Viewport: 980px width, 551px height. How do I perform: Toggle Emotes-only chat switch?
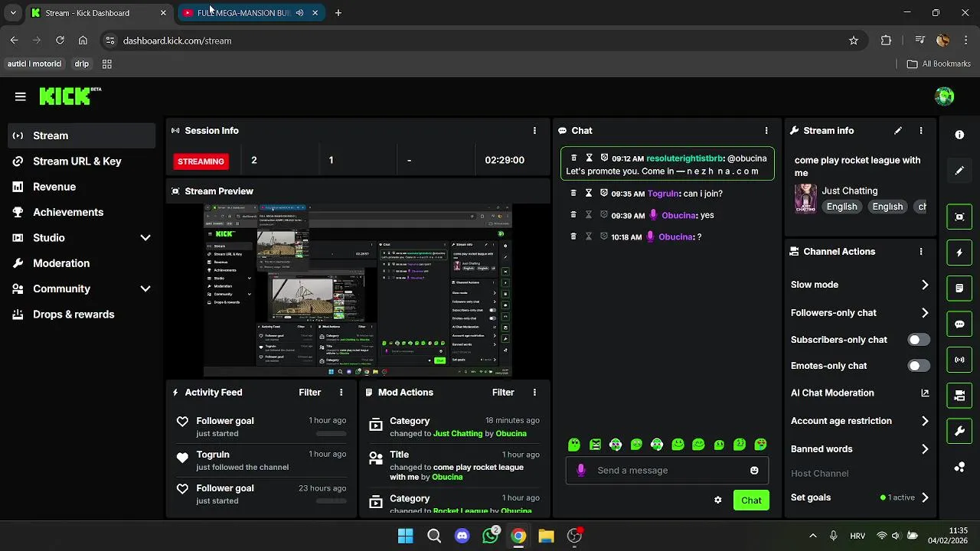919,366
